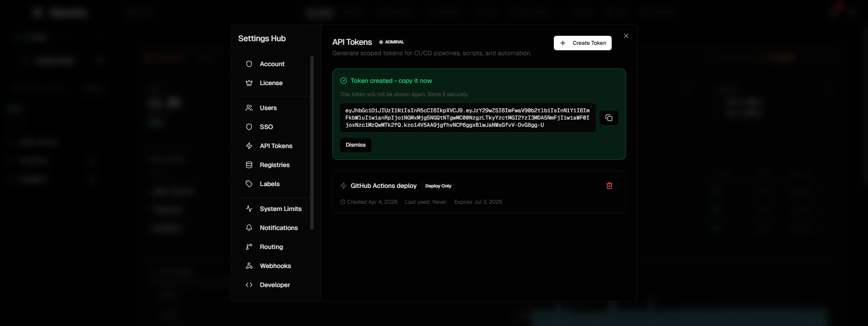868x326 pixels.
Task: Open the System Limits section
Action: 274,209
